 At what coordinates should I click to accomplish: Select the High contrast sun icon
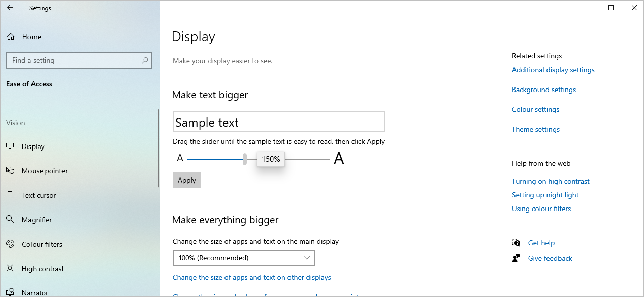pyautogui.click(x=10, y=269)
